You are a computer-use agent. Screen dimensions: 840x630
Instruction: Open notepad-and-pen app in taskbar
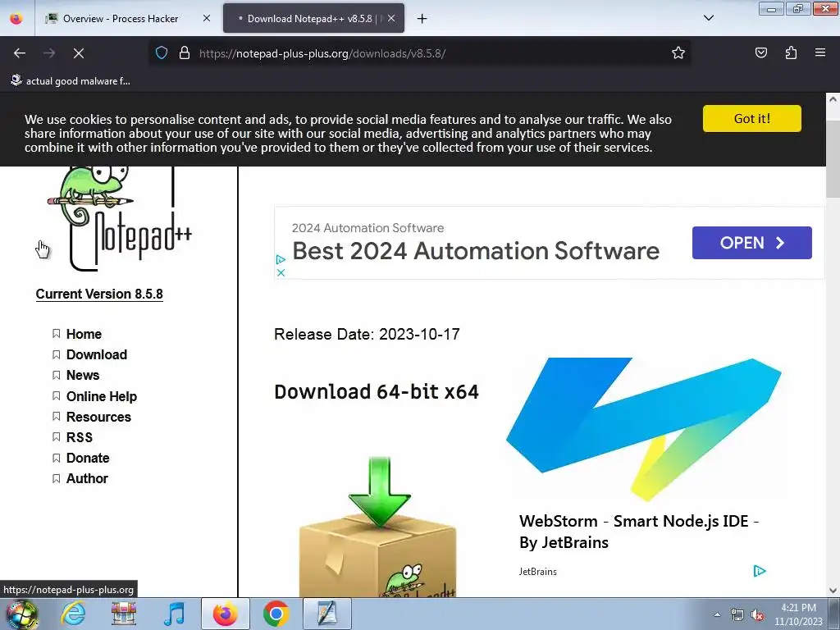click(326, 614)
